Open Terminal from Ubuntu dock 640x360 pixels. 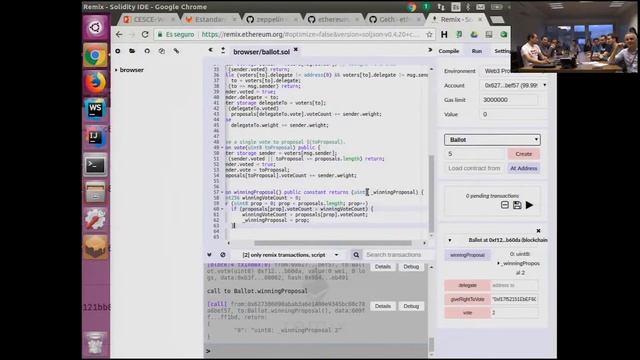click(96, 165)
